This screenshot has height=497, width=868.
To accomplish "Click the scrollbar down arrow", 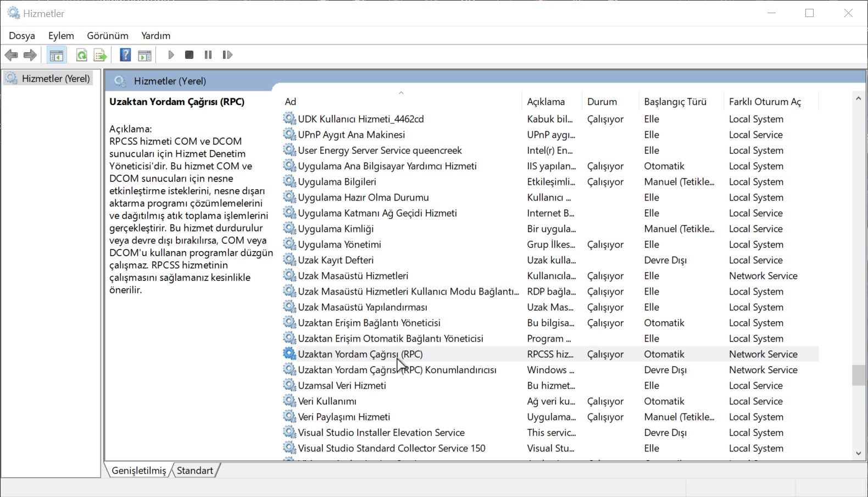I will pyautogui.click(x=859, y=454).
